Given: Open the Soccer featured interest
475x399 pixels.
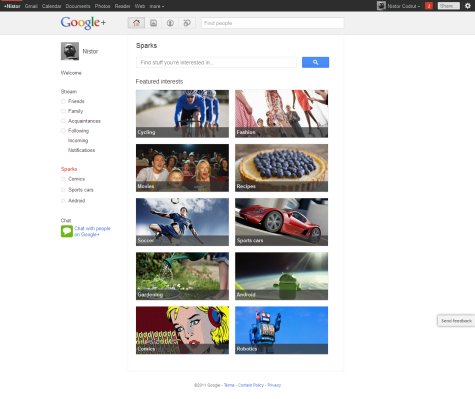Looking at the screenshot, I should (182, 222).
